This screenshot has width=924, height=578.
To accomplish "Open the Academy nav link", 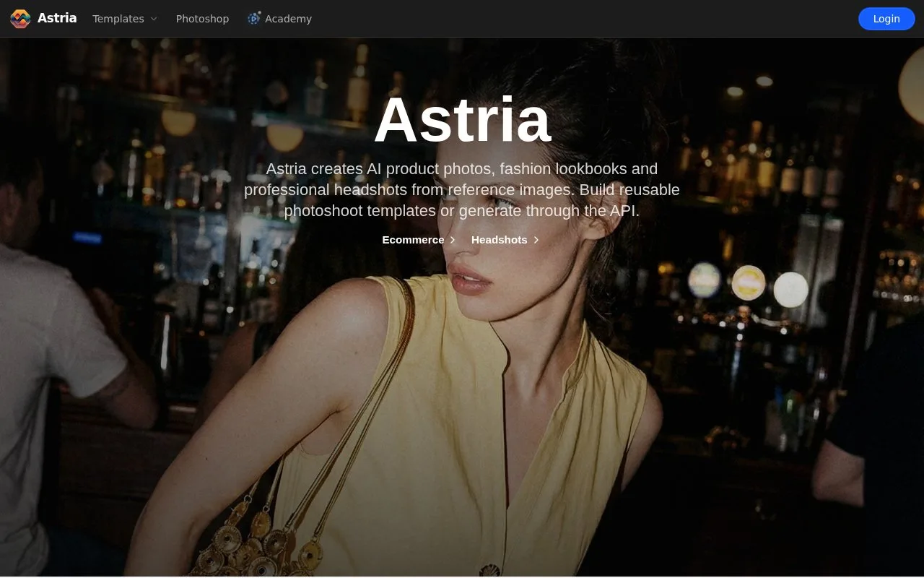I will (x=280, y=19).
